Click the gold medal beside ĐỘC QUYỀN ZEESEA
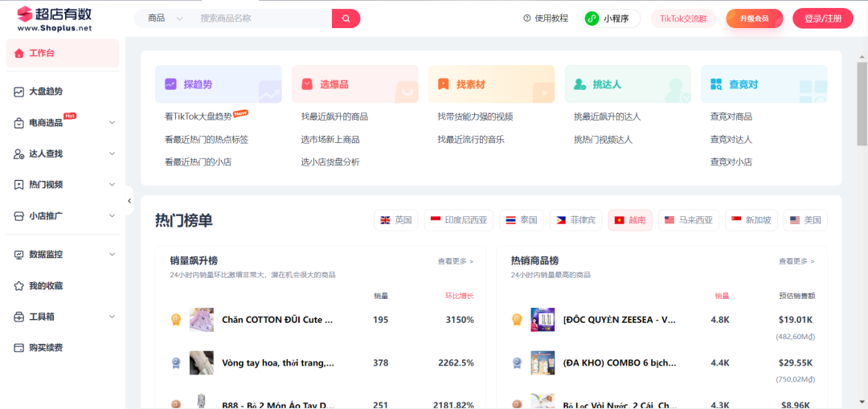Viewport: 868px width, 409px height. coord(517,319)
